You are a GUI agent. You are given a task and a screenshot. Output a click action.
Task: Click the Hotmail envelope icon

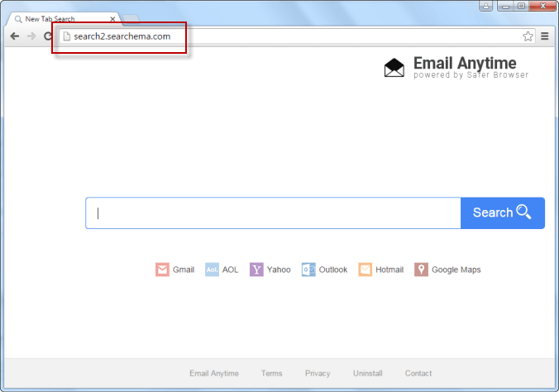pos(365,270)
